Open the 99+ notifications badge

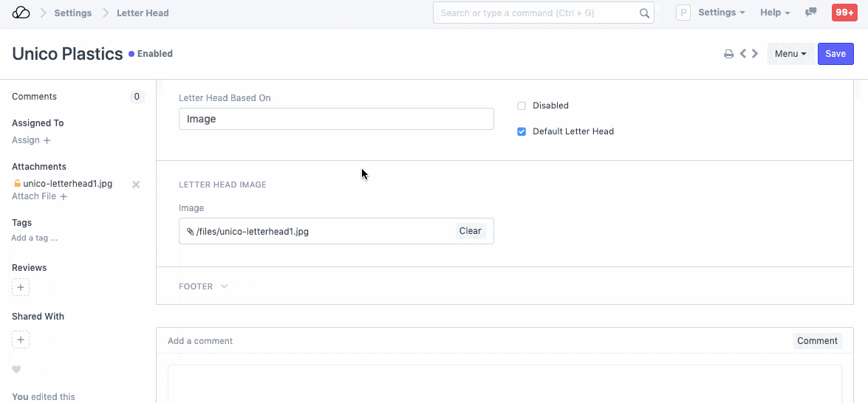click(844, 13)
